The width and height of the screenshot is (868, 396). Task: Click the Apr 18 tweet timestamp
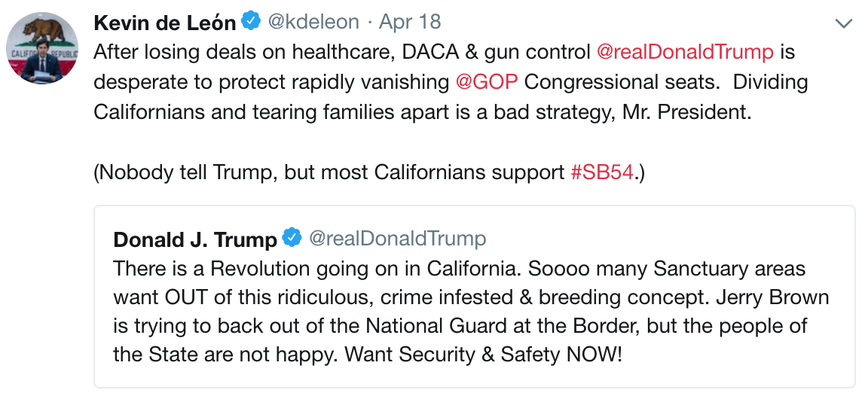(x=410, y=23)
